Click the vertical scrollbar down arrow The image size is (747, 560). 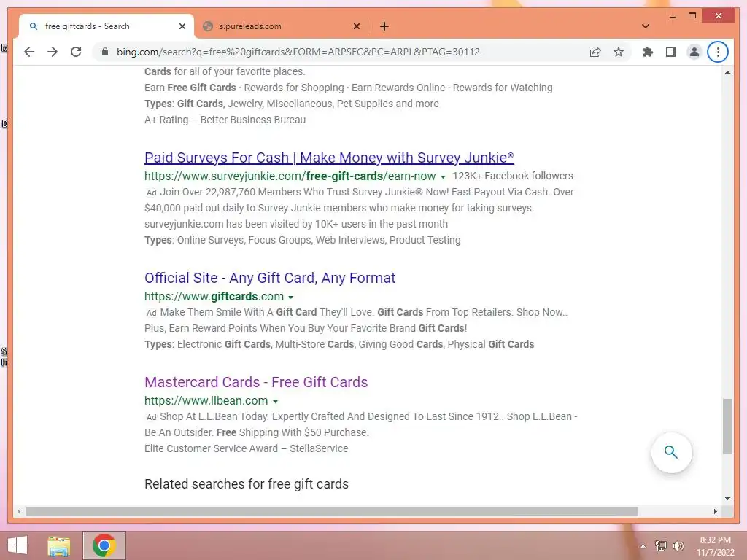coord(727,499)
